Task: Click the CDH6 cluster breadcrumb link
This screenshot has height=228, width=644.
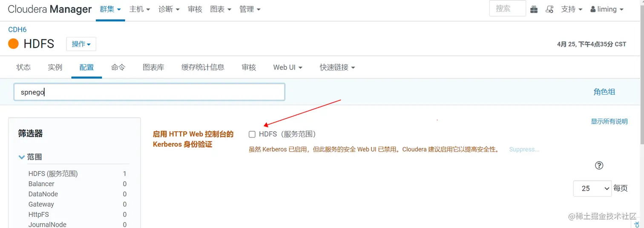Action: click(17, 29)
